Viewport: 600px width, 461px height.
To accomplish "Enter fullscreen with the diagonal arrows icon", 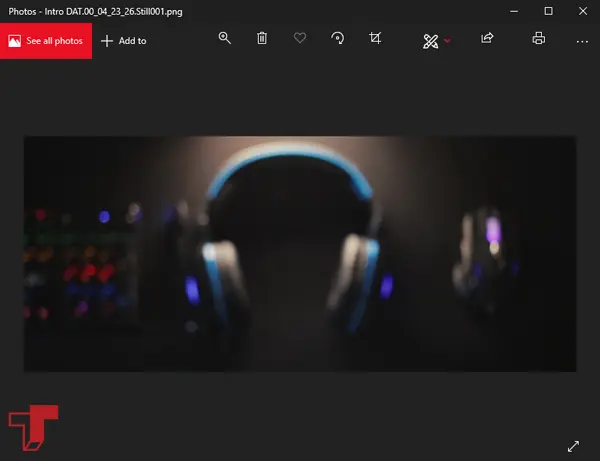I will (573, 446).
